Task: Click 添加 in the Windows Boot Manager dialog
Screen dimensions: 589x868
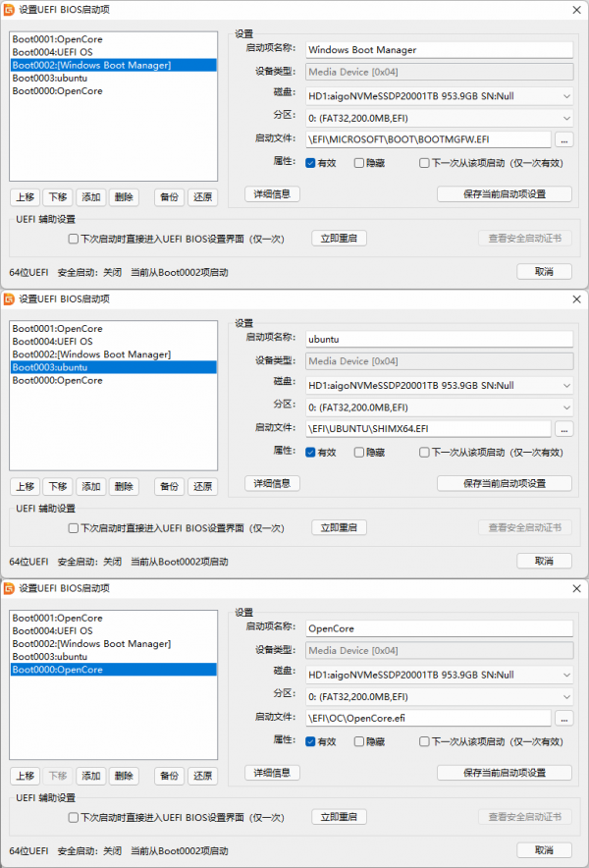Action: click(x=90, y=197)
